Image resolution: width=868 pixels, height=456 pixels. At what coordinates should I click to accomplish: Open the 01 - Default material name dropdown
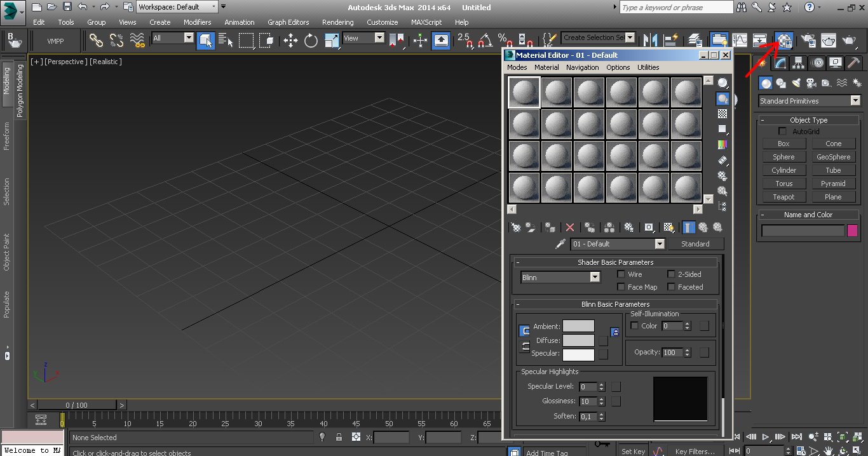pos(660,244)
